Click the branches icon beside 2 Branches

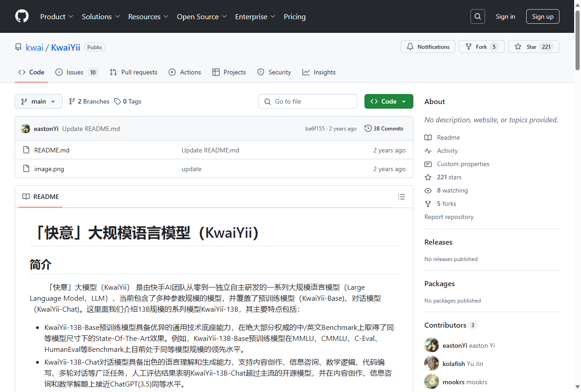pos(72,101)
